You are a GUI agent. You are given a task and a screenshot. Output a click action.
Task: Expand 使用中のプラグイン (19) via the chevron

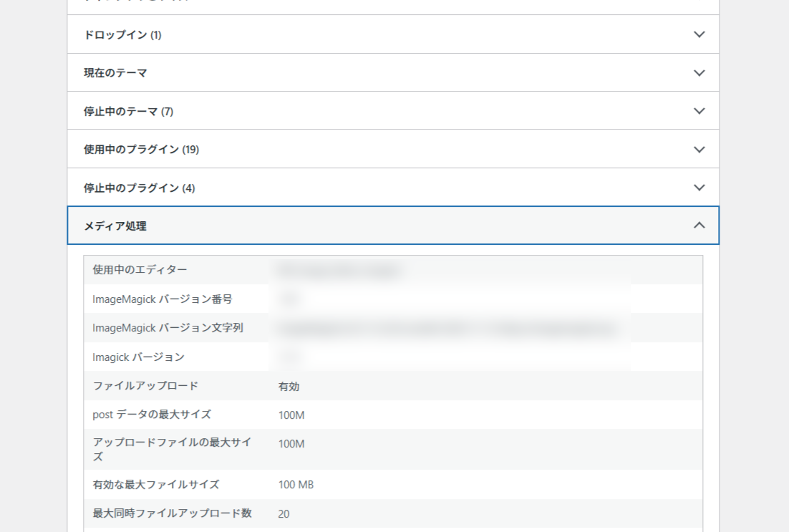coord(700,150)
